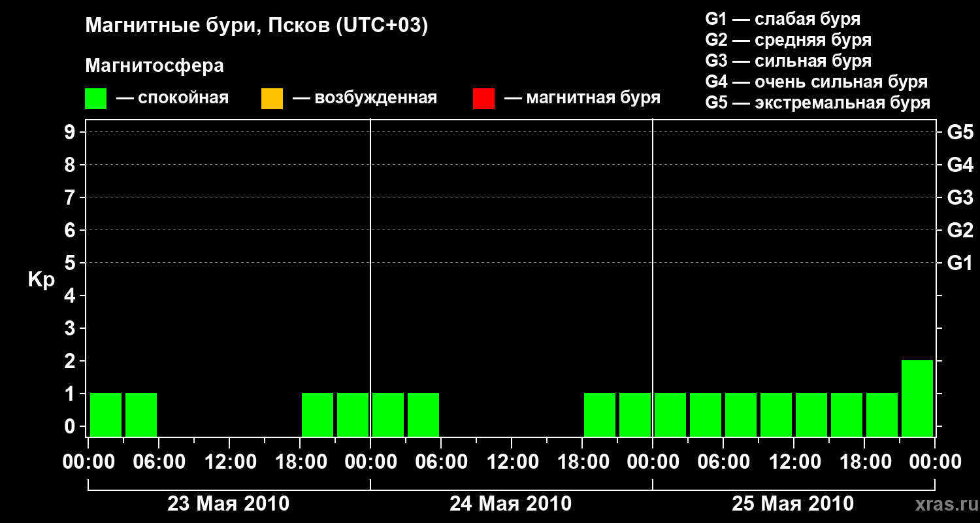
Task: Click the 'Магнитосфера' heading
Action: [154, 66]
